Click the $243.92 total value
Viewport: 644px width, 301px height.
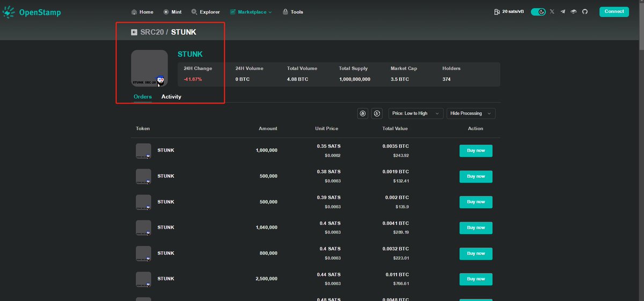coord(401,156)
